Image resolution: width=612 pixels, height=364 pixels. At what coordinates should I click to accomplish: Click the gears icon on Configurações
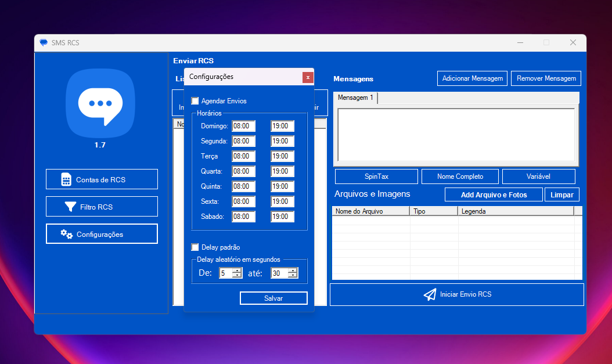click(67, 234)
